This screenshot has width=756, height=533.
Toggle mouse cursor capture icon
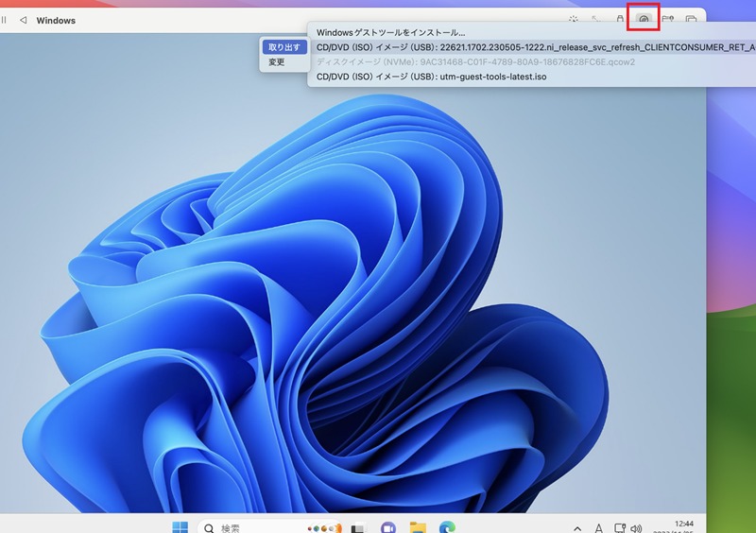[596, 19]
